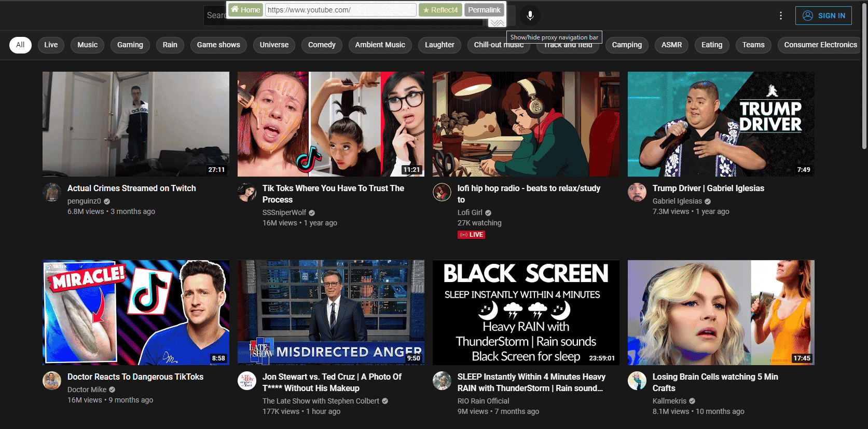Open the three-dot settings menu
The width and height of the screenshot is (868, 429).
pyautogui.click(x=780, y=16)
